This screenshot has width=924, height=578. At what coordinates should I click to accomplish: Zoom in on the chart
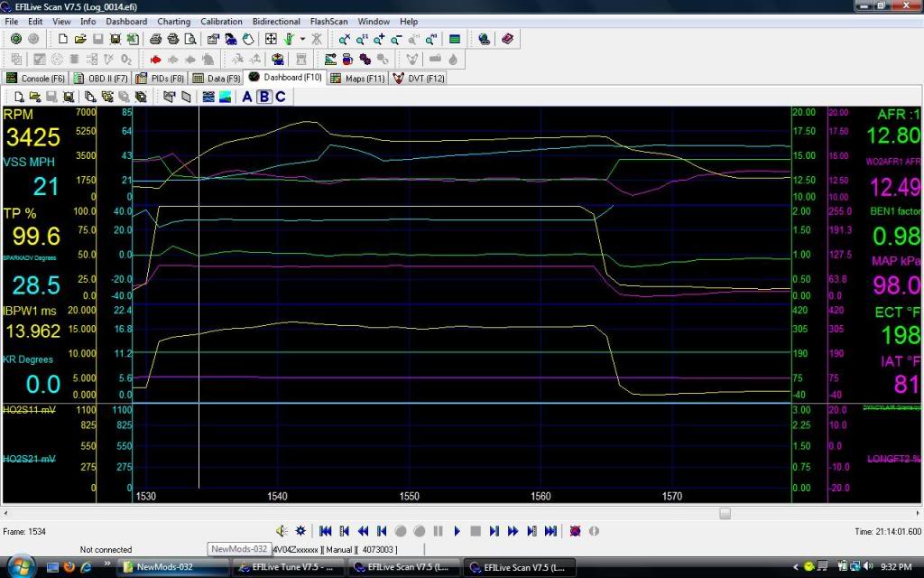(x=379, y=39)
